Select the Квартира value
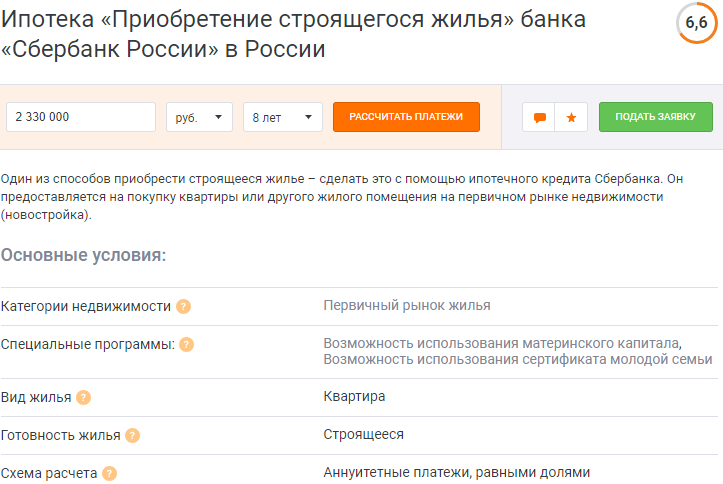 (x=354, y=396)
